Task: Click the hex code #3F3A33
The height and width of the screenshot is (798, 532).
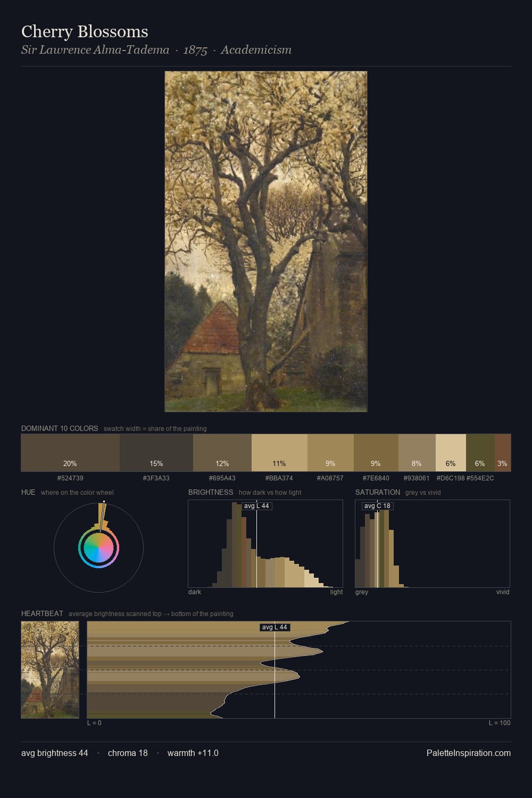Action: pos(156,478)
